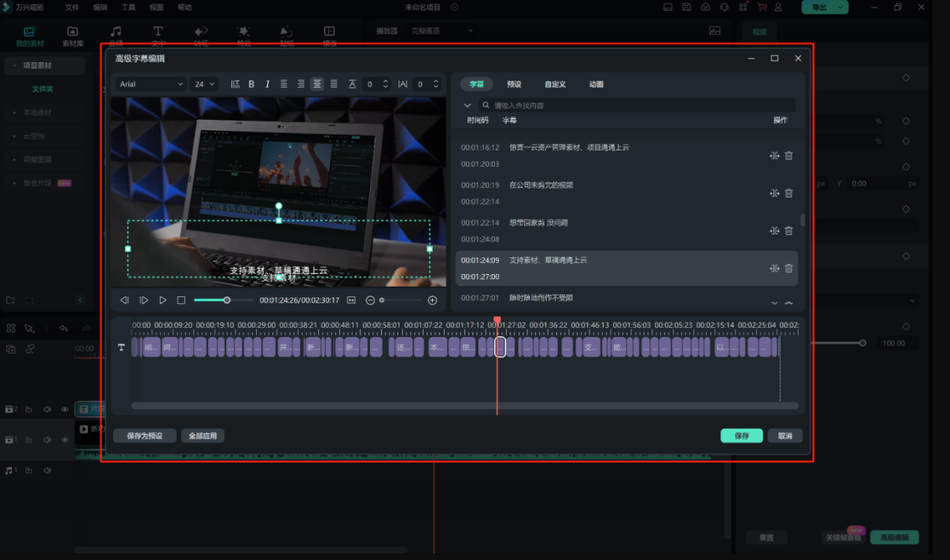This screenshot has width=950, height=560.
Task: Toggle bold formatting for subtitle text
Action: [x=252, y=85]
